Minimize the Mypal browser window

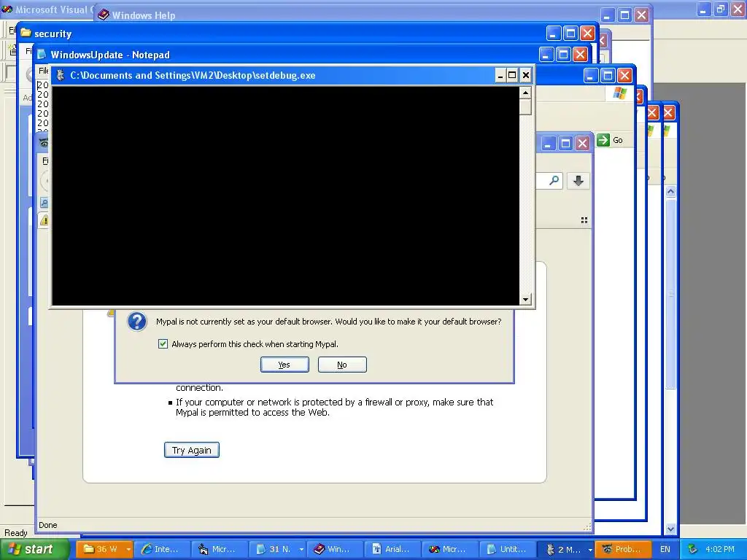(x=549, y=144)
